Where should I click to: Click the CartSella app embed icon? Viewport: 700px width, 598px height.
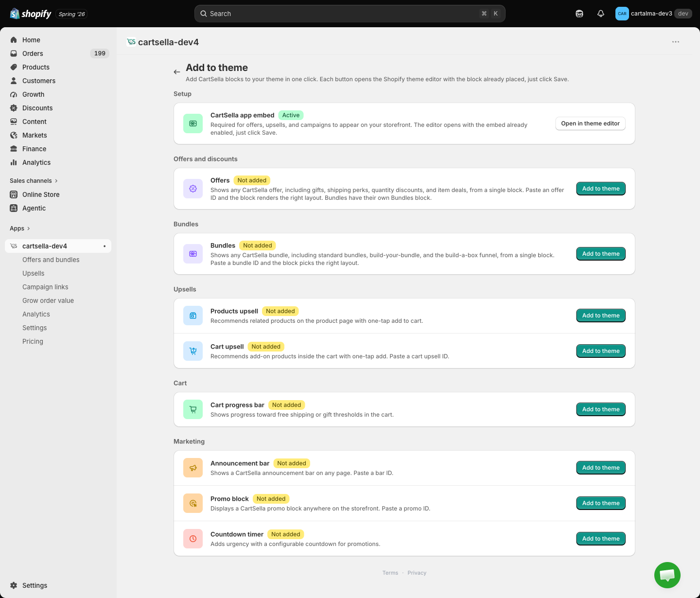(x=193, y=123)
